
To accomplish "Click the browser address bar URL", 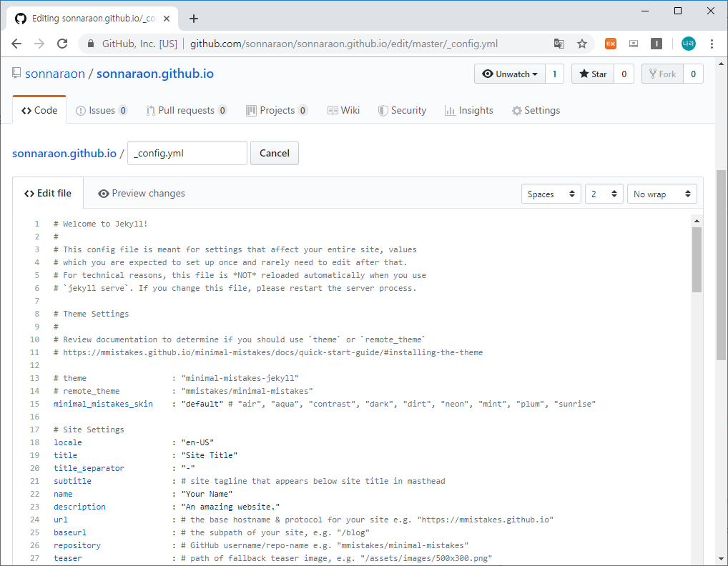I will coord(343,44).
